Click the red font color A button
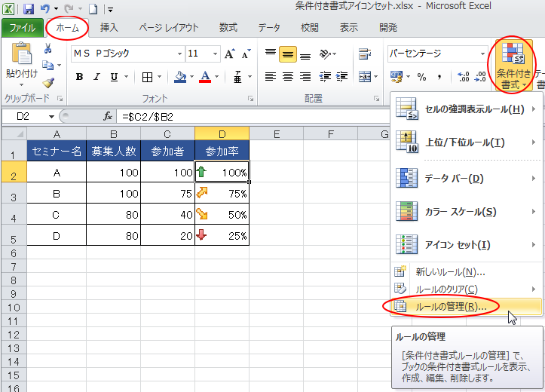Viewport: 545px width, 392px height. point(205,77)
